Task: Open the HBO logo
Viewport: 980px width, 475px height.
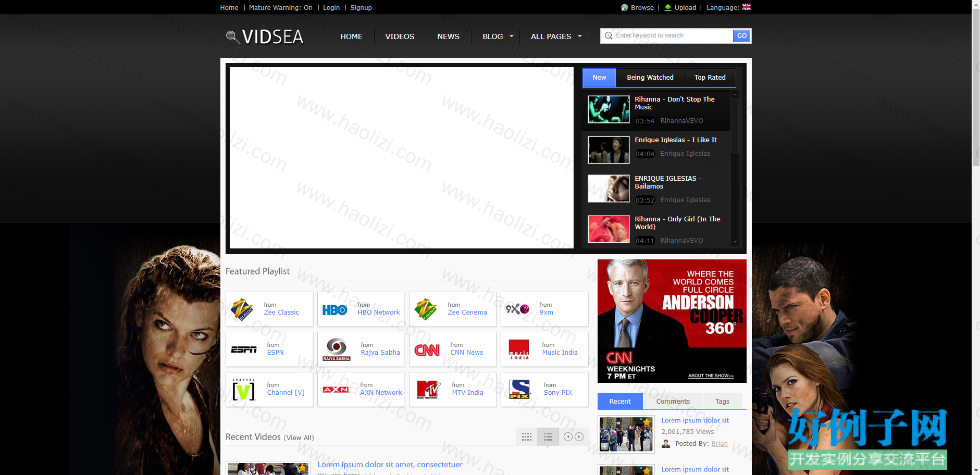Action: pos(334,310)
